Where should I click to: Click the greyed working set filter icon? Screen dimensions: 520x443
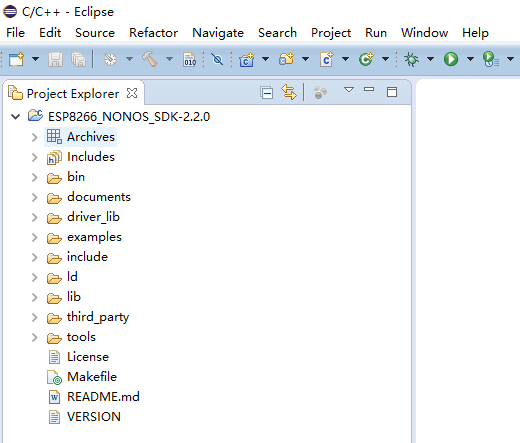click(x=320, y=92)
